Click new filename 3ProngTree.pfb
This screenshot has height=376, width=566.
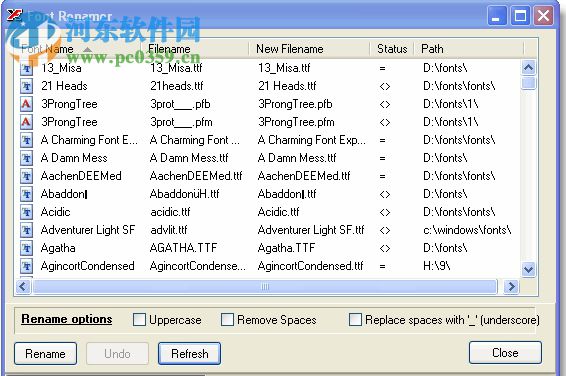point(295,104)
